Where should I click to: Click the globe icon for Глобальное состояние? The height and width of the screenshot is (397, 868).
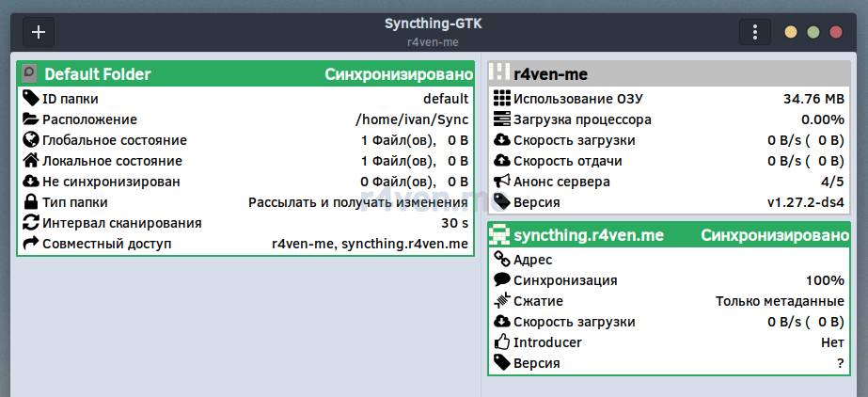click(30, 140)
